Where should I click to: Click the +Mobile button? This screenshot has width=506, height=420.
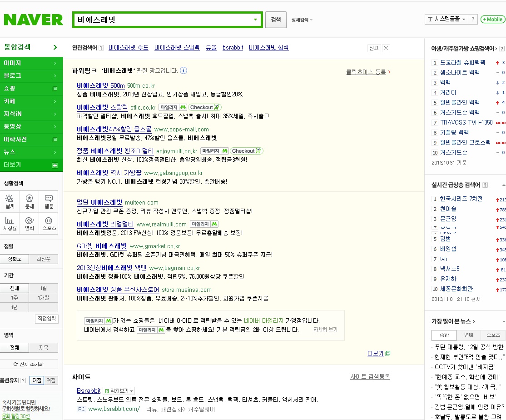click(x=493, y=20)
